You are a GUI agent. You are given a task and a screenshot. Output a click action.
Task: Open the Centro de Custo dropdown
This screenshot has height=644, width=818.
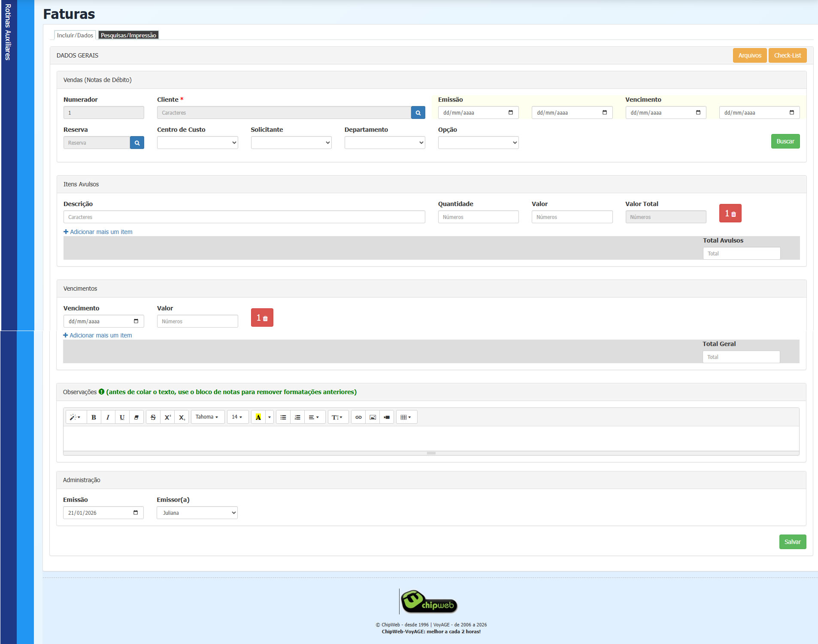(197, 143)
